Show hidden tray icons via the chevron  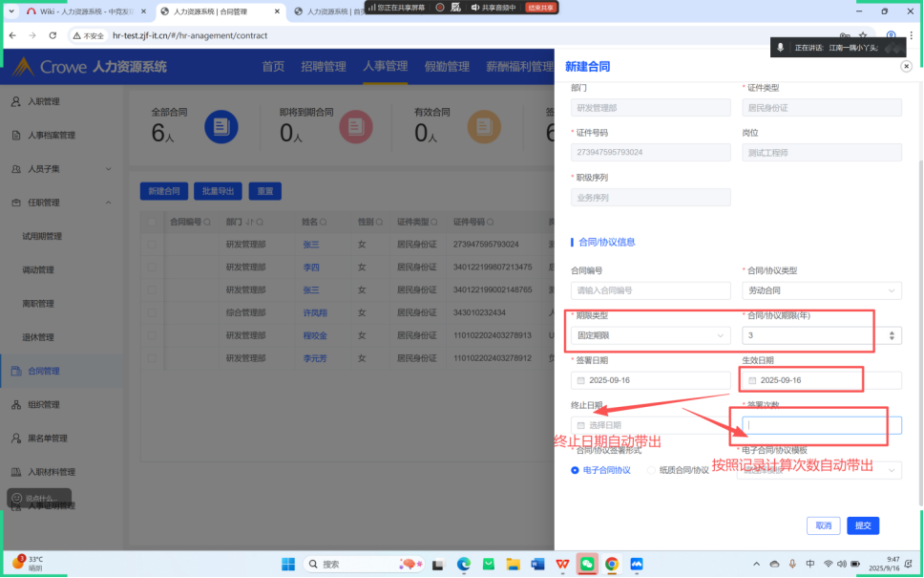[757, 565]
